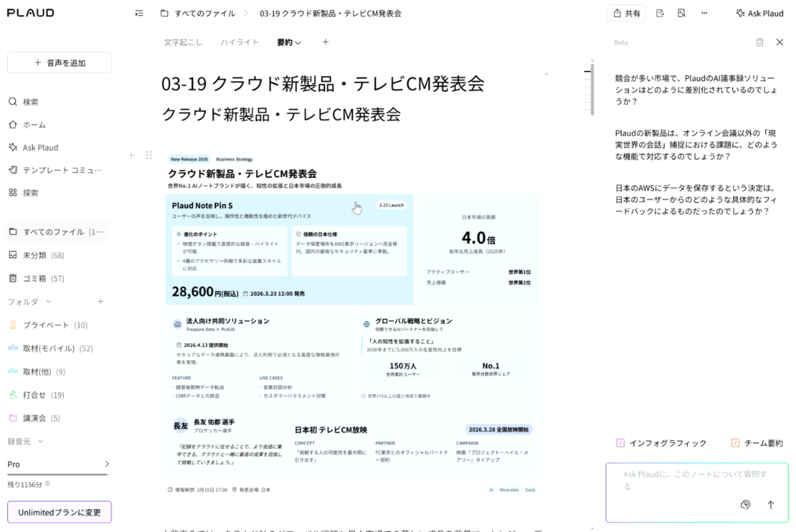Open the 取材(モバイル) (52) folder

[56, 348]
